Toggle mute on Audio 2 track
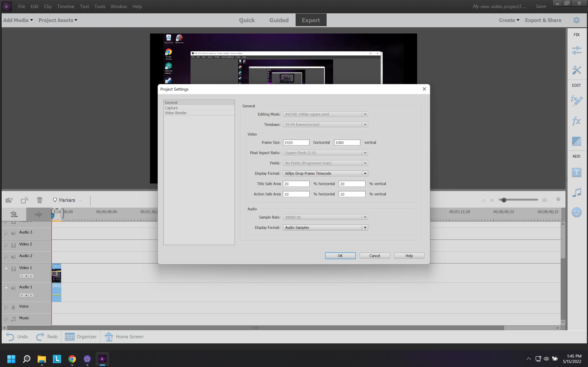588x367 pixels. [x=13, y=257]
